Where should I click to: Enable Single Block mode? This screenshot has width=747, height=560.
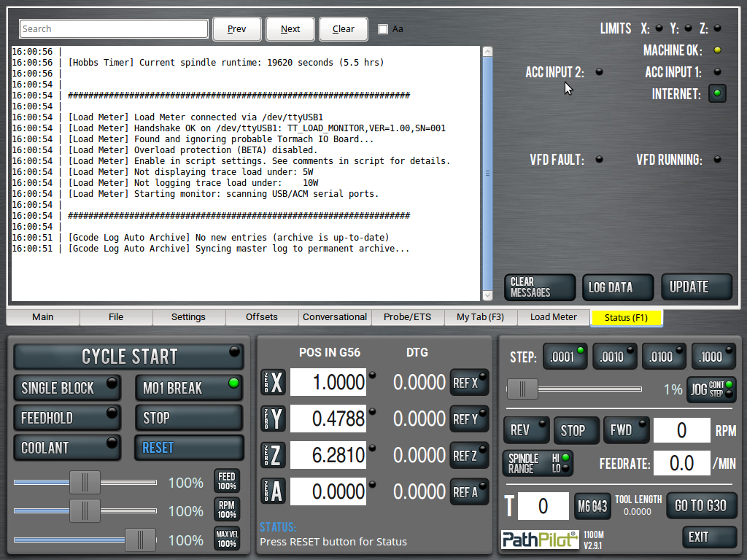point(67,388)
